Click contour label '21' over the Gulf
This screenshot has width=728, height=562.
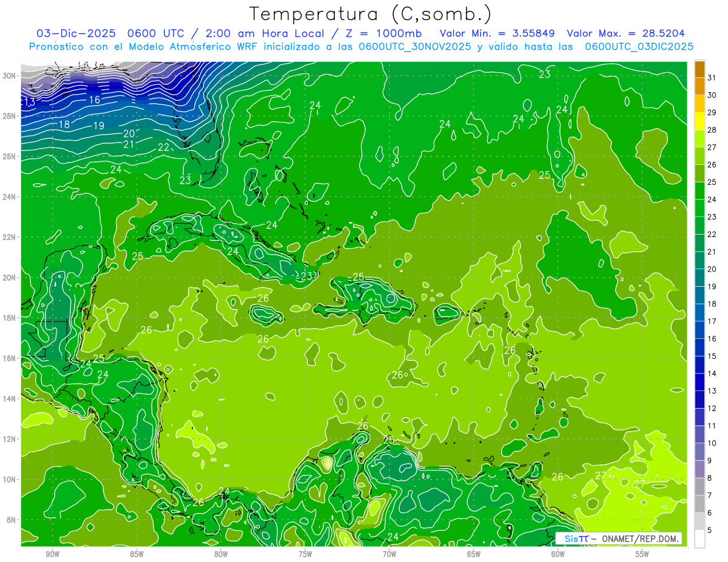(x=129, y=144)
